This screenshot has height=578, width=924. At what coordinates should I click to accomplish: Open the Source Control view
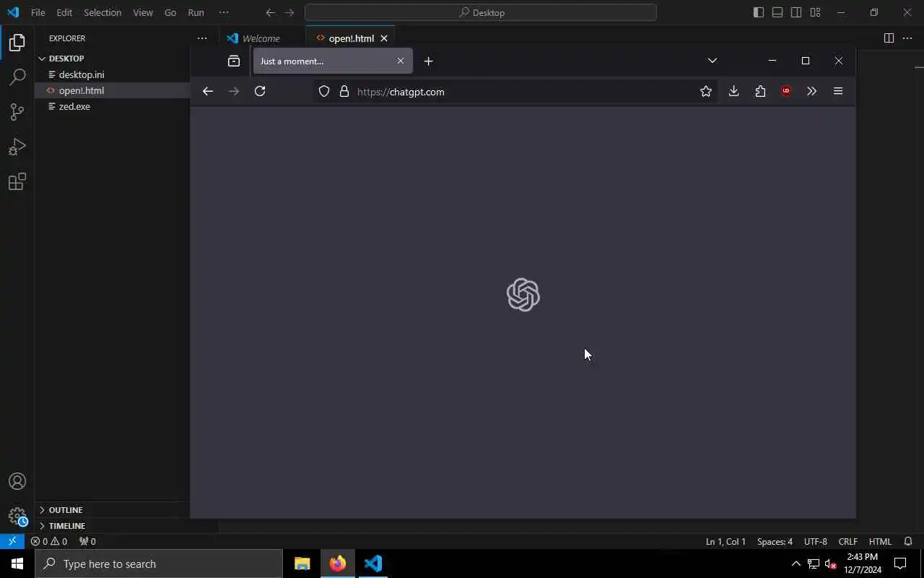[x=17, y=112]
